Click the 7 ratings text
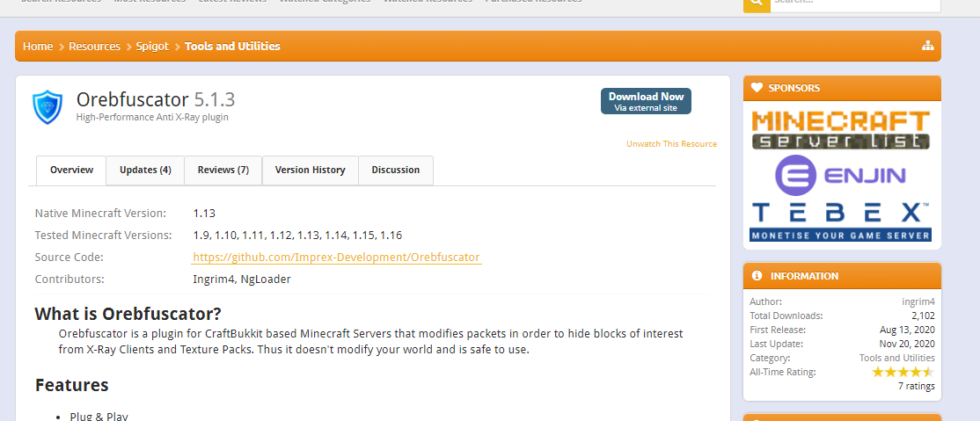980x421 pixels. pyautogui.click(x=917, y=386)
